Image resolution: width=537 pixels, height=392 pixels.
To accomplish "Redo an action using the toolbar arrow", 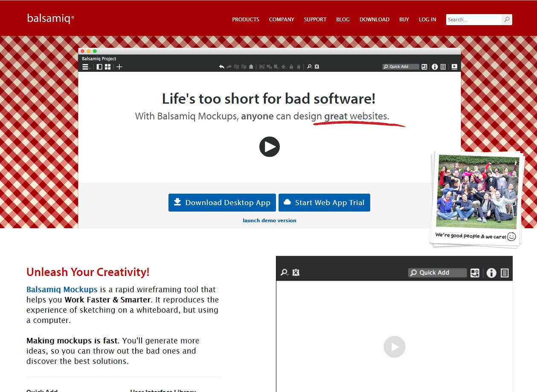I will pos(229,67).
